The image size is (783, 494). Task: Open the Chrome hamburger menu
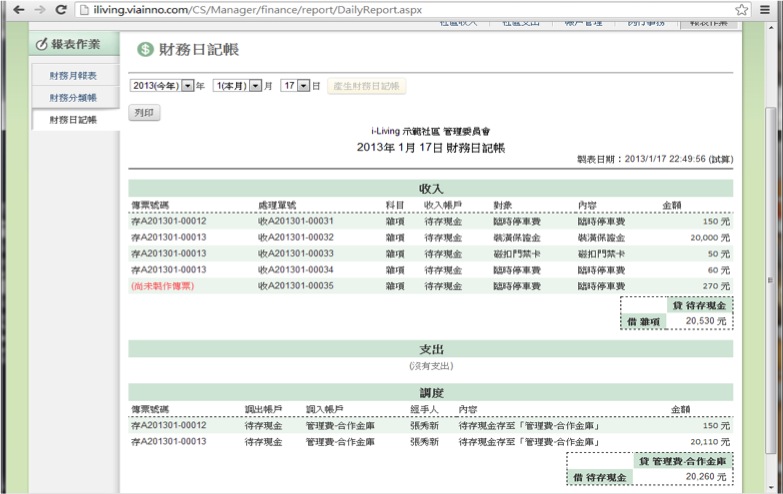(x=765, y=9)
